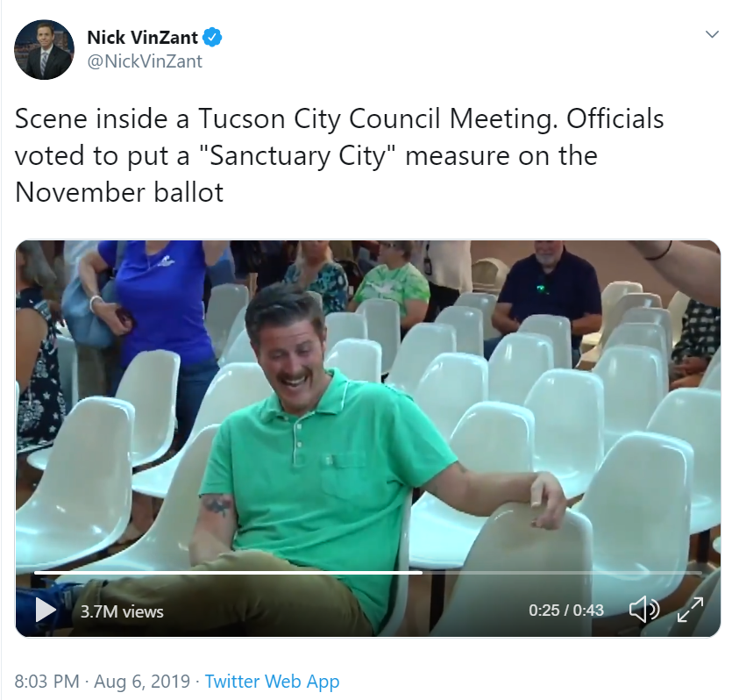Visit the @NickVinZant handle link
The width and height of the screenshot is (732, 700).
[x=145, y=61]
